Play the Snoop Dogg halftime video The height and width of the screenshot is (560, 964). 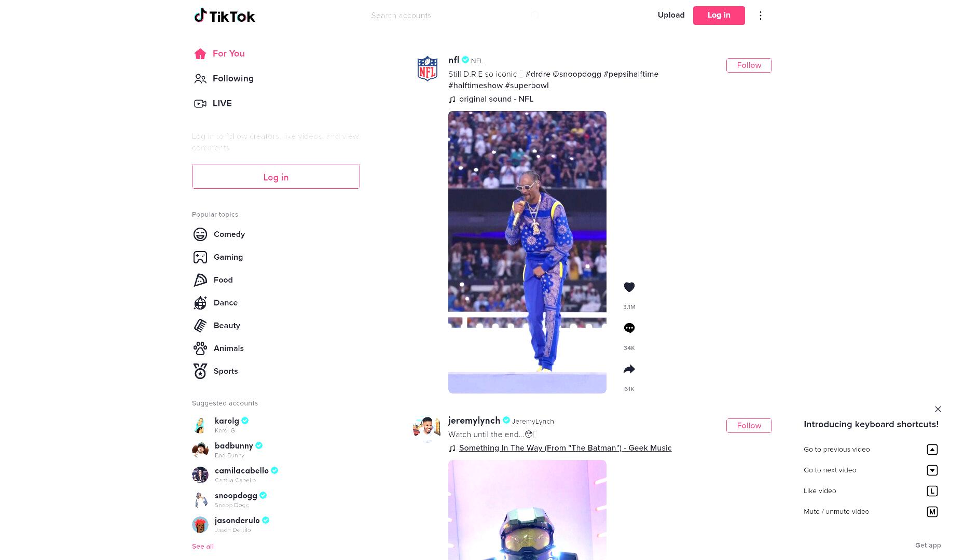coord(527,252)
